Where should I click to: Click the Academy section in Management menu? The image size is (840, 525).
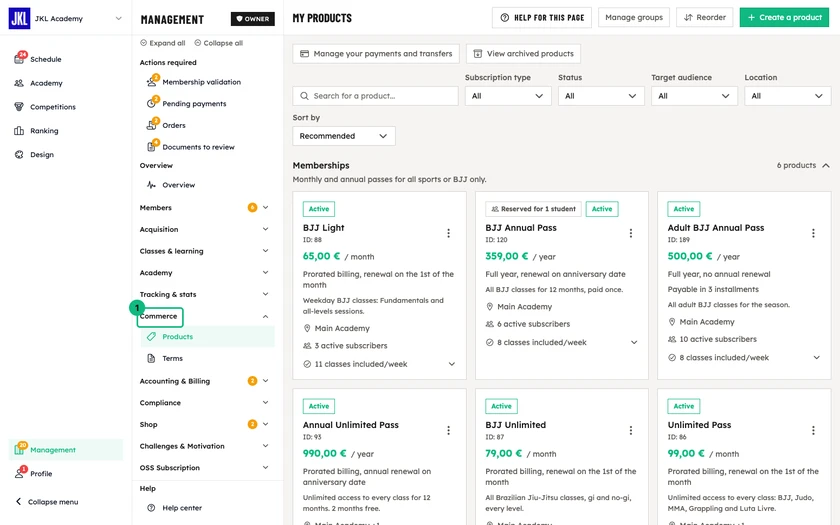[204, 273]
